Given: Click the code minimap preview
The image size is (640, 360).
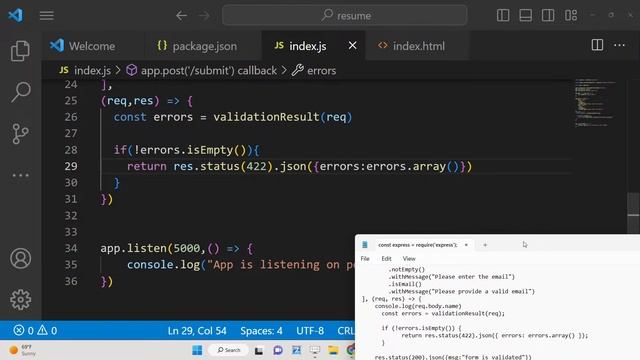Looking at the screenshot, I should point(595,103).
